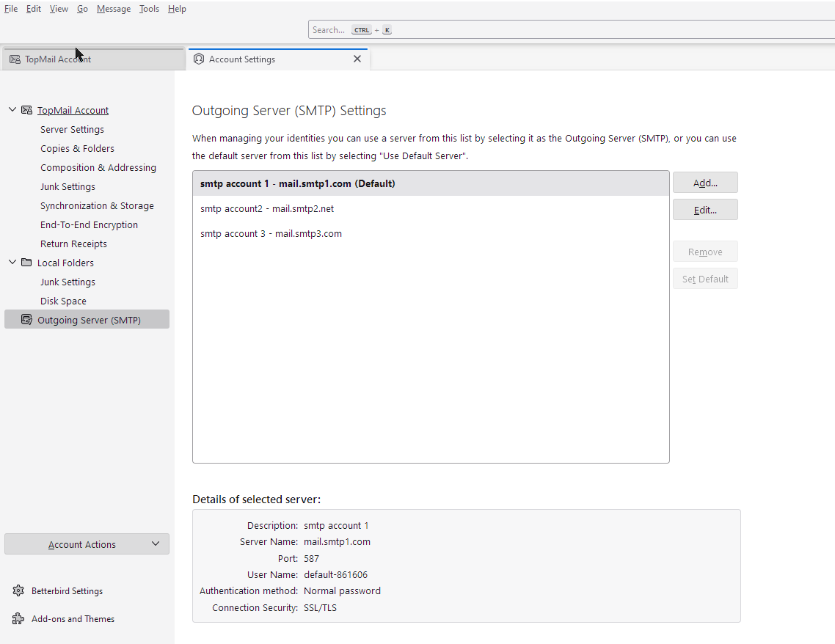Open Add-ons and Themes link
The height and width of the screenshot is (644, 835).
tap(73, 618)
